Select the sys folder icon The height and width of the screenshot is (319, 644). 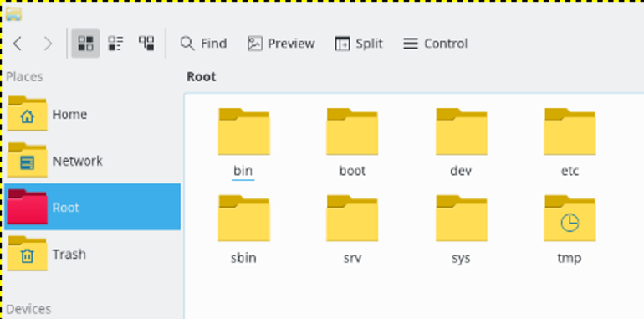click(461, 219)
